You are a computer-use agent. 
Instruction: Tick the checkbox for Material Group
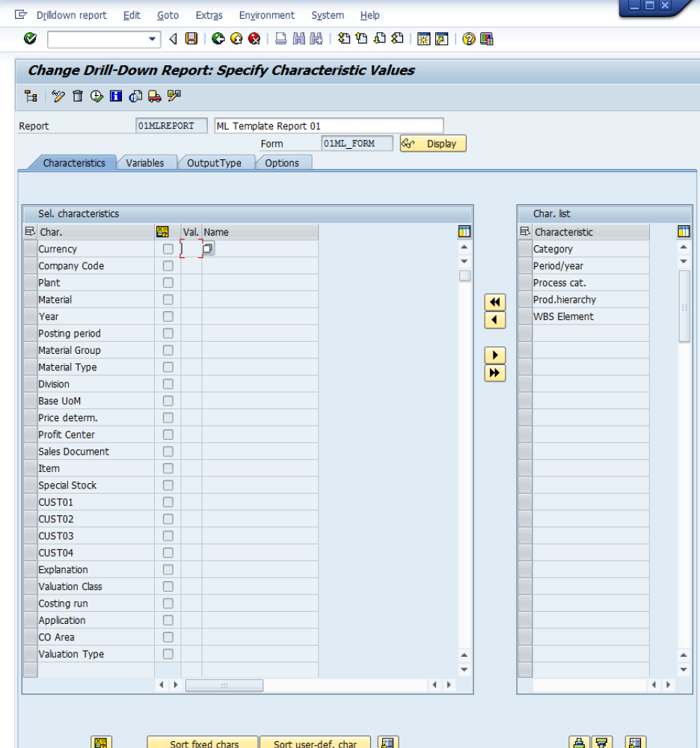click(x=168, y=350)
